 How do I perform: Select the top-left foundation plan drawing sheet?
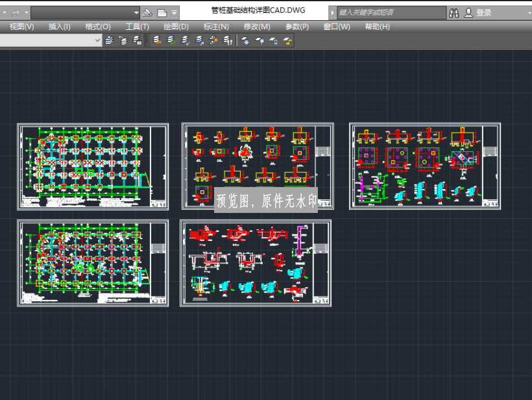point(93,166)
